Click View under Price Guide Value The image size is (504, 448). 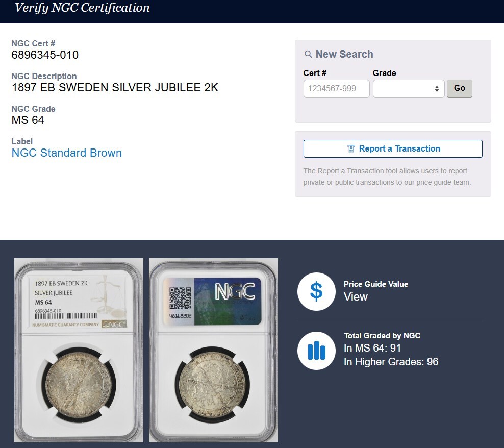[x=356, y=296]
